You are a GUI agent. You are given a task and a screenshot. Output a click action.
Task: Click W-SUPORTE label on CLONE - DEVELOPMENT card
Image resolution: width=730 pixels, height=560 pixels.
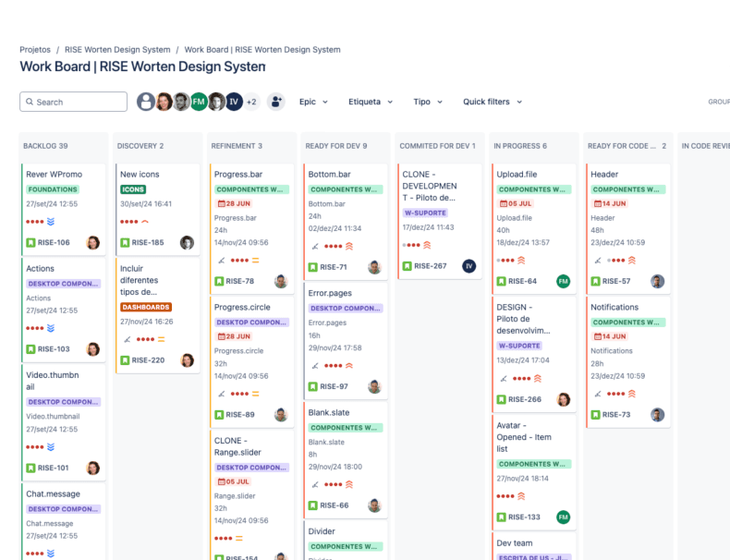click(x=425, y=213)
